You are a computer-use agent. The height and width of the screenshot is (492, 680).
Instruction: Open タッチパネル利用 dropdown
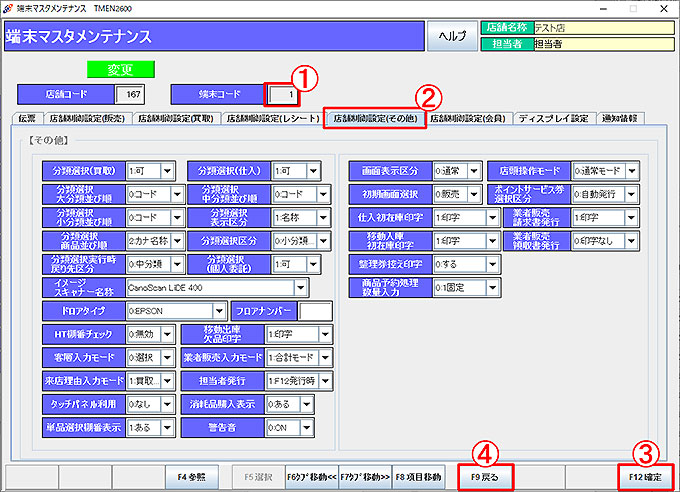point(167,404)
